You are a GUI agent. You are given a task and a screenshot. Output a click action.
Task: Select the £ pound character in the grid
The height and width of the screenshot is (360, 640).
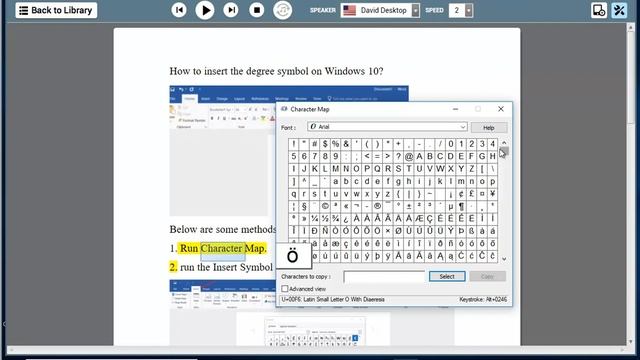pos(471,193)
